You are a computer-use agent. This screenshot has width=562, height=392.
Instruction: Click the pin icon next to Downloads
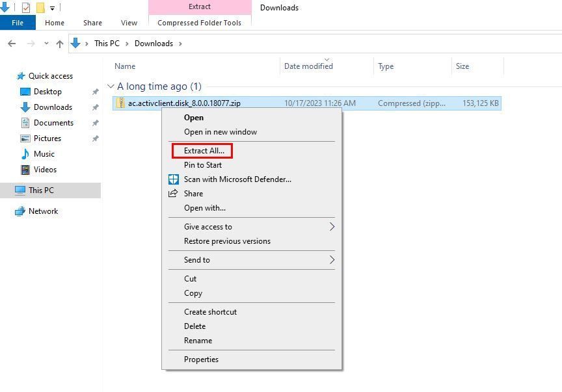coord(96,107)
